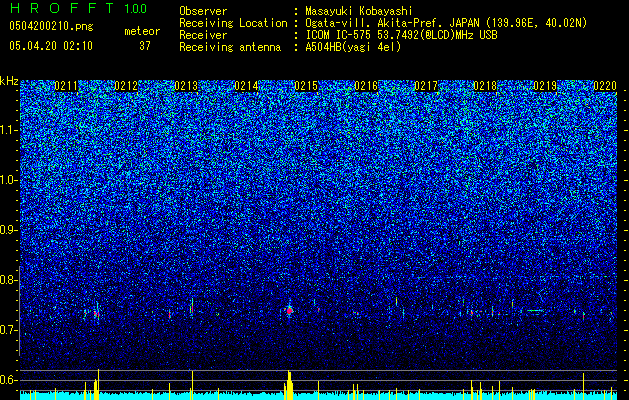Click the 1.0 kHz axis label
The height and width of the screenshot is (400, 629).
click(x=9, y=180)
